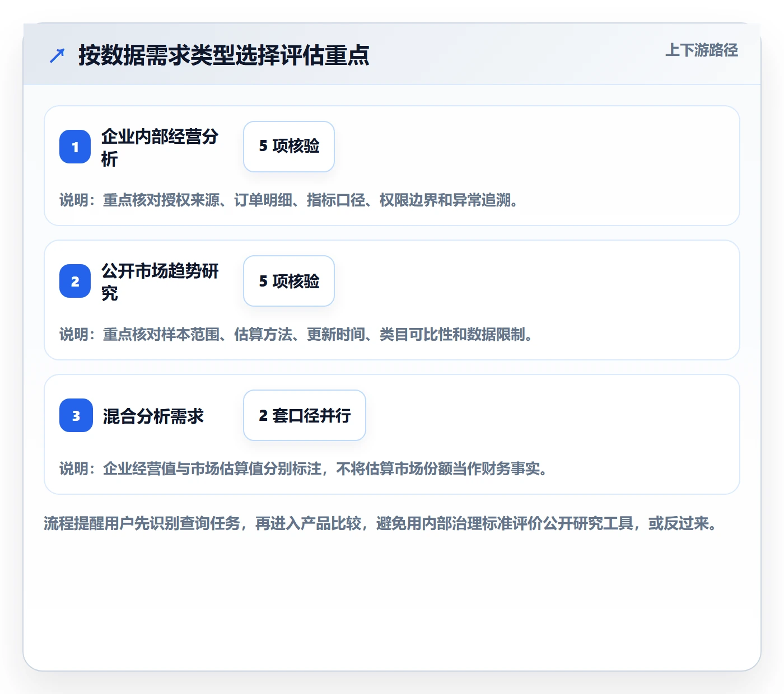Click the blue arrow icon beside the title
Image resolution: width=784 pixels, height=694 pixels.
pyautogui.click(x=57, y=55)
